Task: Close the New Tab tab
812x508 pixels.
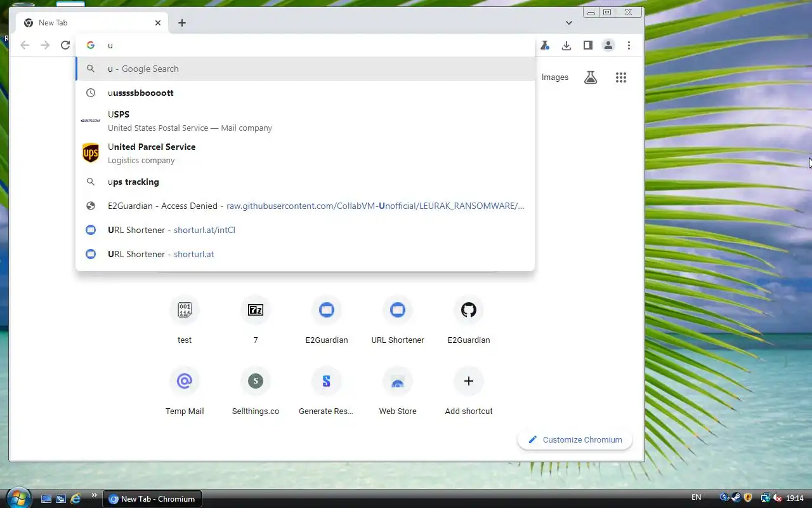Action: [158, 23]
